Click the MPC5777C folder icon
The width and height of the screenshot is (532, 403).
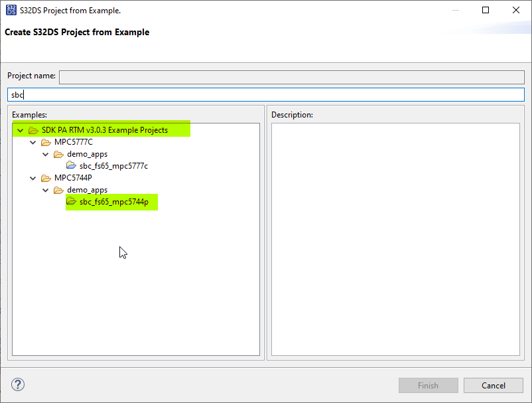click(x=45, y=141)
